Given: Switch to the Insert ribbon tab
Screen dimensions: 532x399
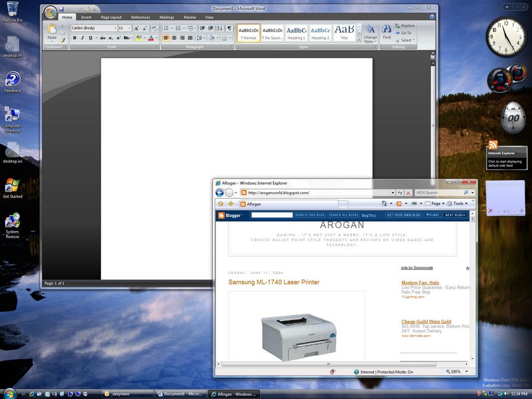Looking at the screenshot, I should pyautogui.click(x=86, y=17).
